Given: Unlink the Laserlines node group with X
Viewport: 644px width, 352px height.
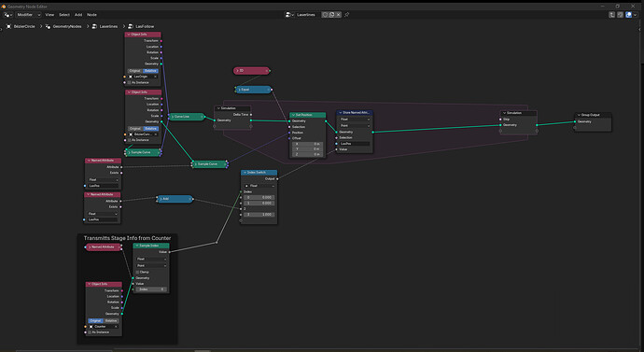Looking at the screenshot, I should [338, 15].
